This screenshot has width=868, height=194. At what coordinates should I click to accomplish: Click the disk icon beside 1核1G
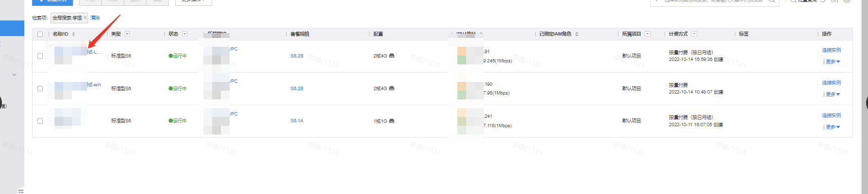click(x=392, y=121)
